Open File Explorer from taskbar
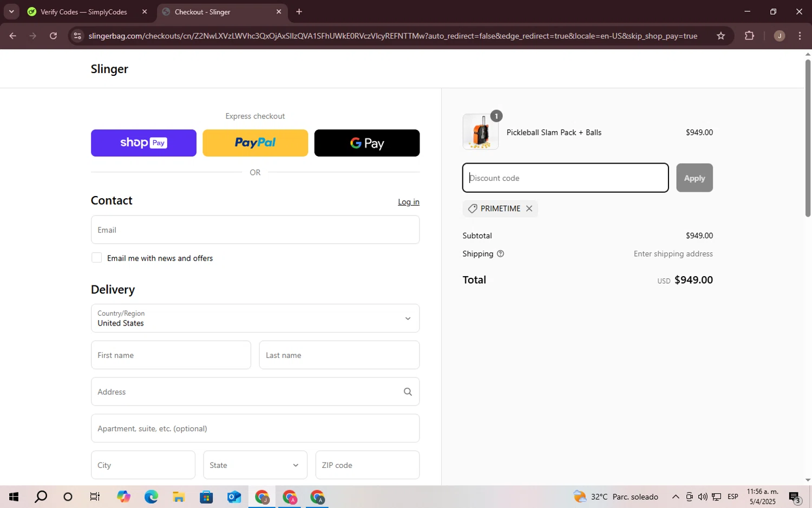Viewport: 812px width, 508px height. click(179, 497)
